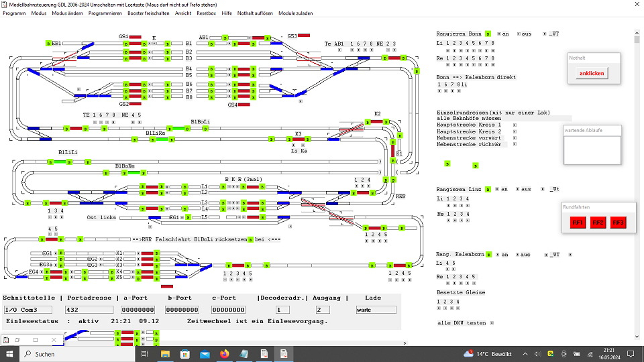Image resolution: width=644 pixels, height=362 pixels.
Task: Open Hilfe menu
Action: [x=227, y=13]
